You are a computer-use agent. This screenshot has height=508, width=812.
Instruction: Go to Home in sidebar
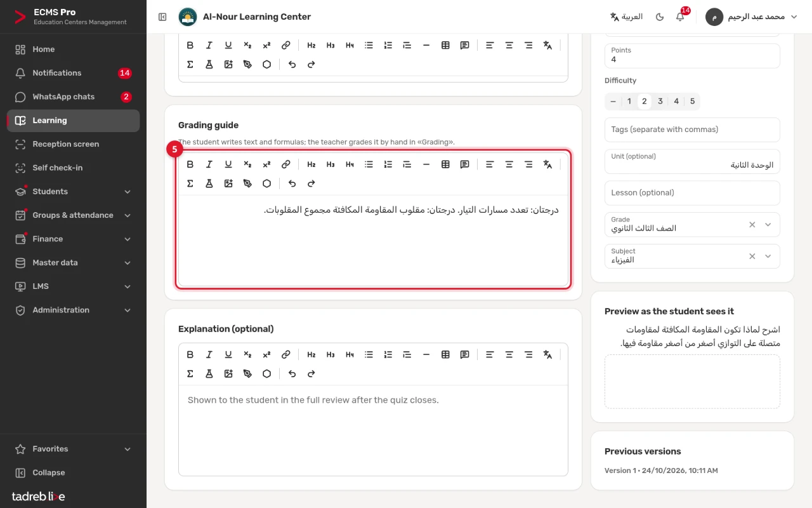[x=73, y=50]
